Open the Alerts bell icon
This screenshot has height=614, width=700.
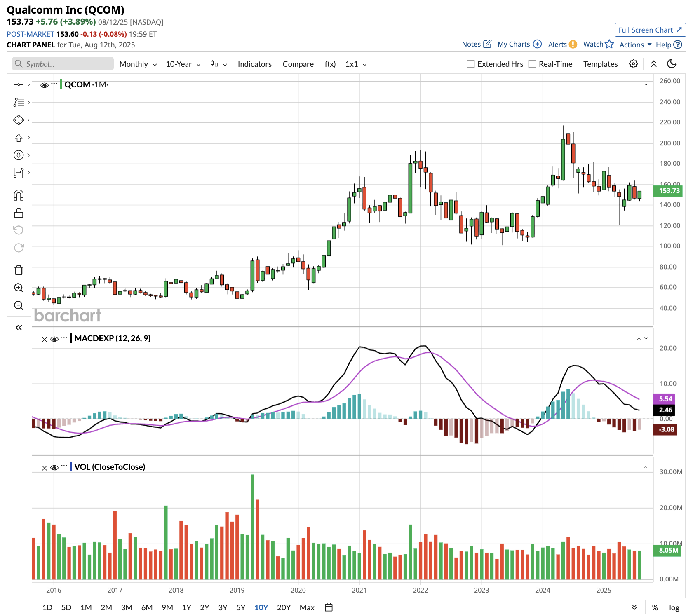573,45
